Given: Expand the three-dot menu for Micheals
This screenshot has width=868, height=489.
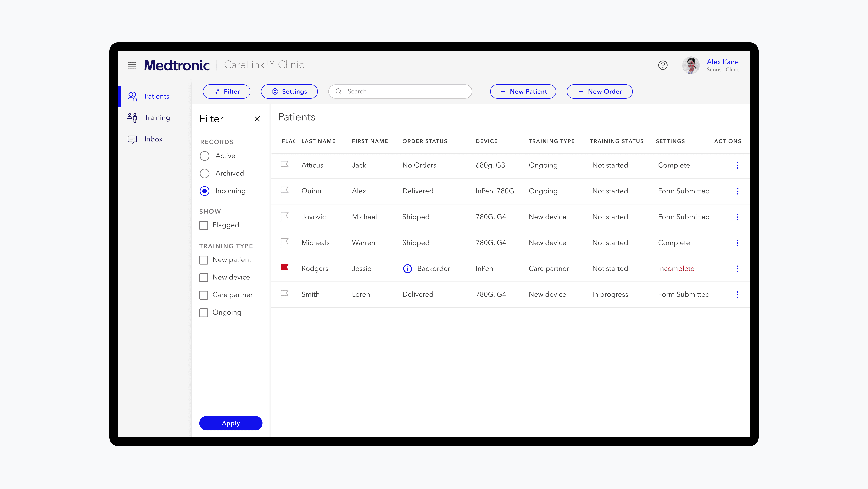Looking at the screenshot, I should coord(737,243).
